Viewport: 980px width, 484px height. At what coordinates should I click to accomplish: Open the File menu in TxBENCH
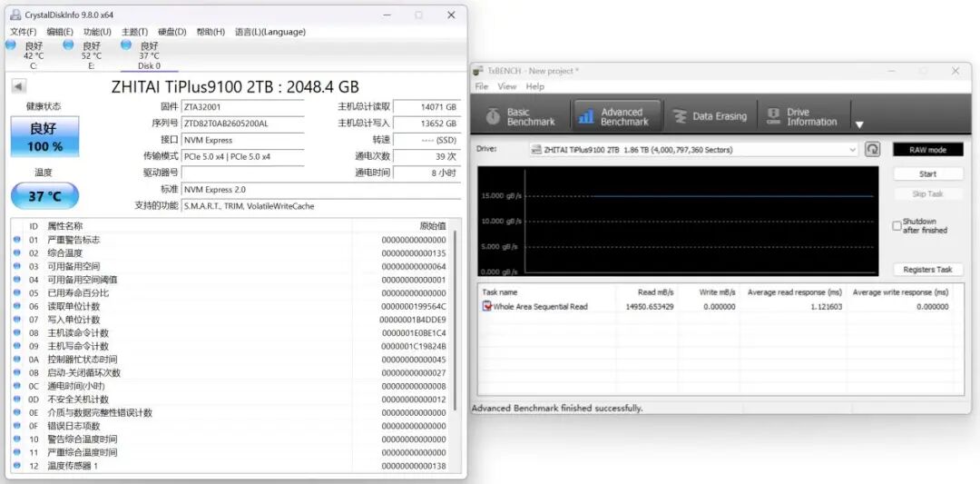[481, 86]
